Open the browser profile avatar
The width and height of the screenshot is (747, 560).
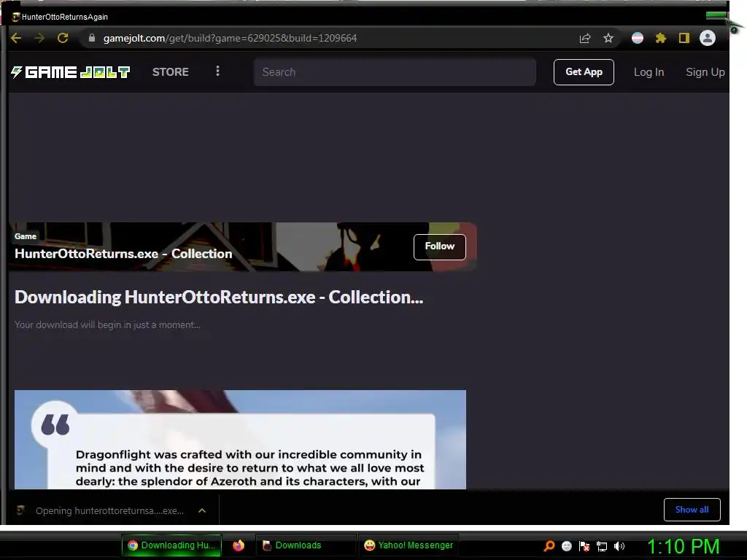708,38
